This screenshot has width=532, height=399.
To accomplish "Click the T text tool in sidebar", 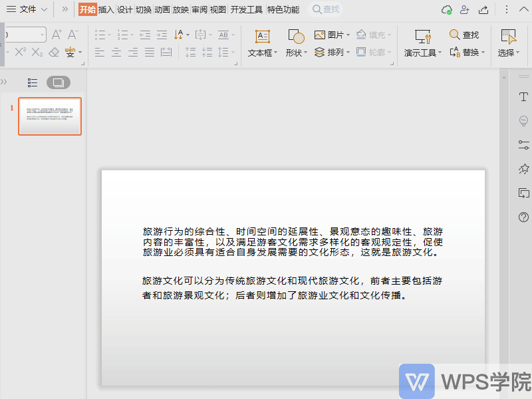I will pyautogui.click(x=523, y=97).
